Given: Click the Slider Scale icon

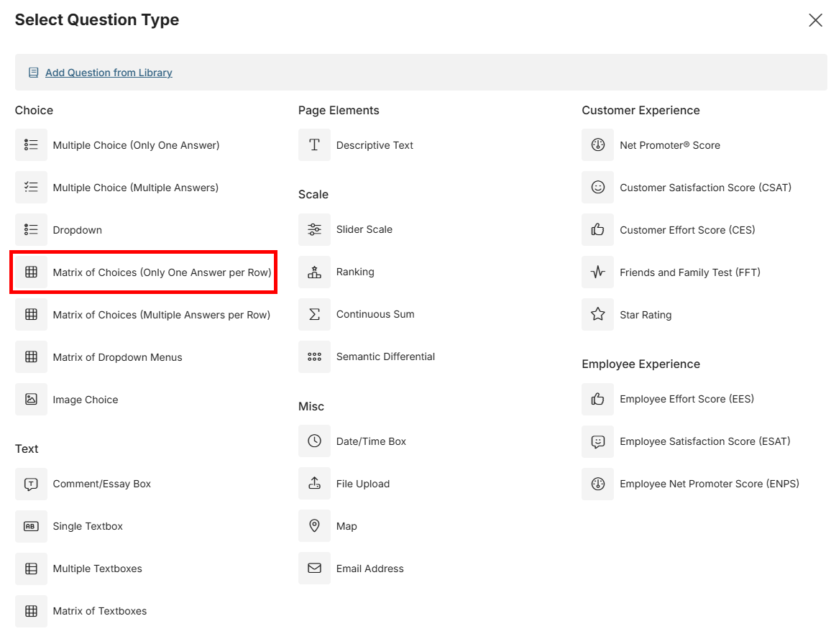Looking at the screenshot, I should [x=314, y=229].
